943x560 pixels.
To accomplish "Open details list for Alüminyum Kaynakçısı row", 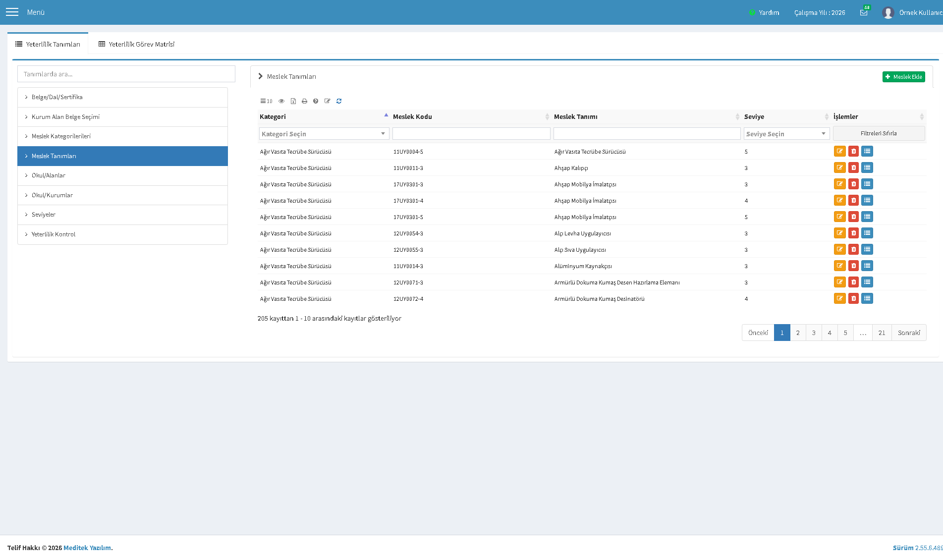I will [x=867, y=266].
